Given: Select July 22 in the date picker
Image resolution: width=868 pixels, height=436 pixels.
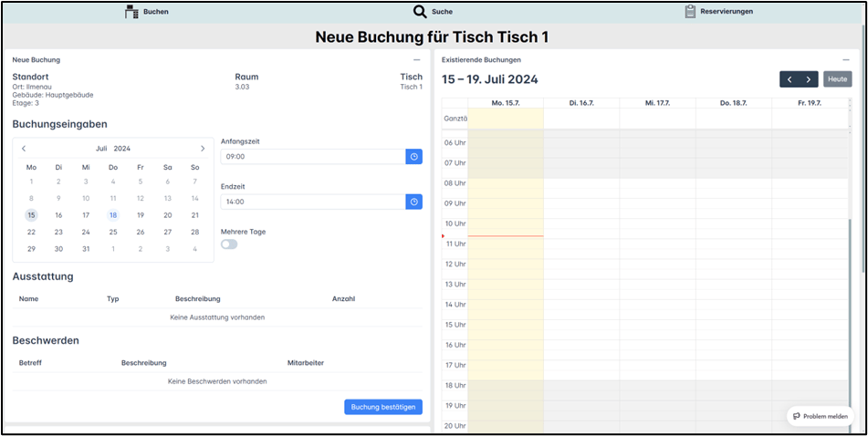Looking at the screenshot, I should click(31, 232).
